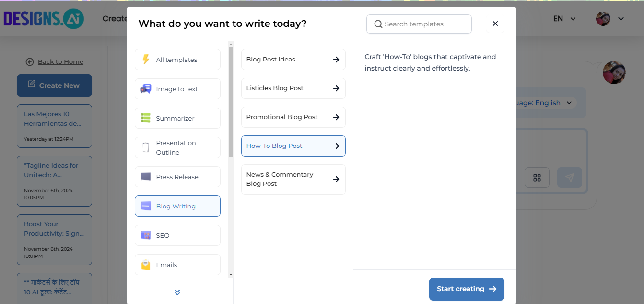Image resolution: width=644 pixels, height=304 pixels.
Task: Switch to the Blog Writing category
Action: coord(177,206)
